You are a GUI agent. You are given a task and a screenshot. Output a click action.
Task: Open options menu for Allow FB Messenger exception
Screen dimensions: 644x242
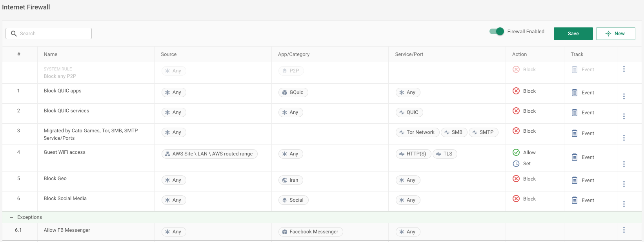(624, 230)
